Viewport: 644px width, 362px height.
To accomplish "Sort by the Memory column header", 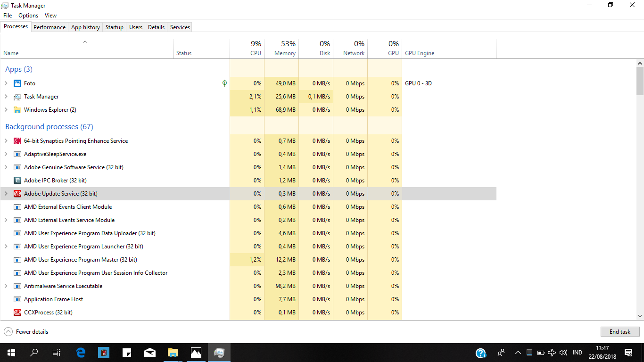I will 281,48.
